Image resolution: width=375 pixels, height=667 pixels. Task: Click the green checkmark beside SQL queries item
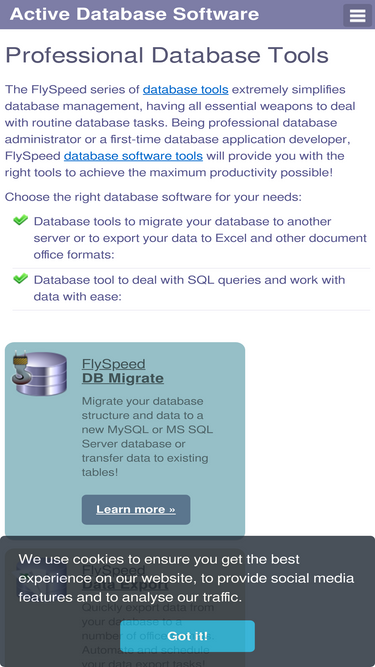pos(20,279)
